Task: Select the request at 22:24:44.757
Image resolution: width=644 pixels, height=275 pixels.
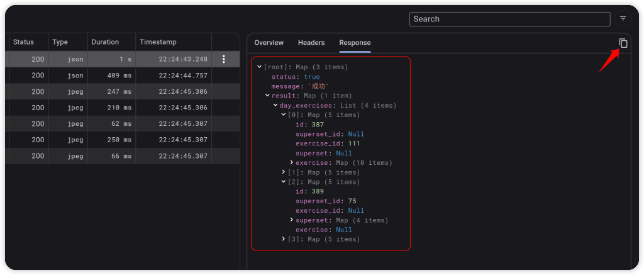Action: [123, 76]
